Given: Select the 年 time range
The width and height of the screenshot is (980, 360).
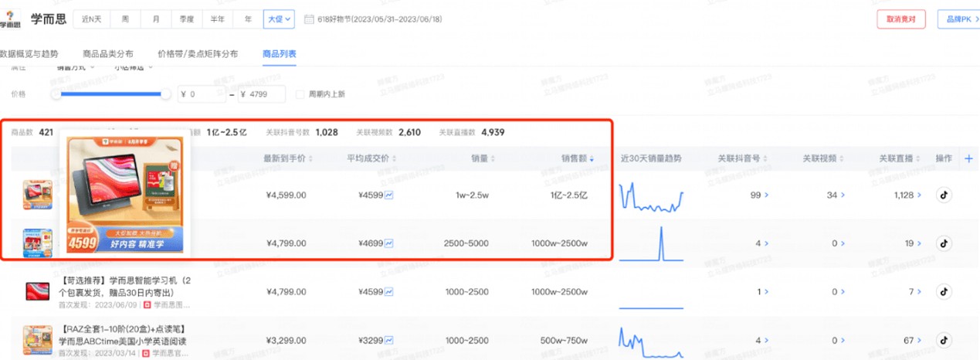Looking at the screenshot, I should 248,19.
